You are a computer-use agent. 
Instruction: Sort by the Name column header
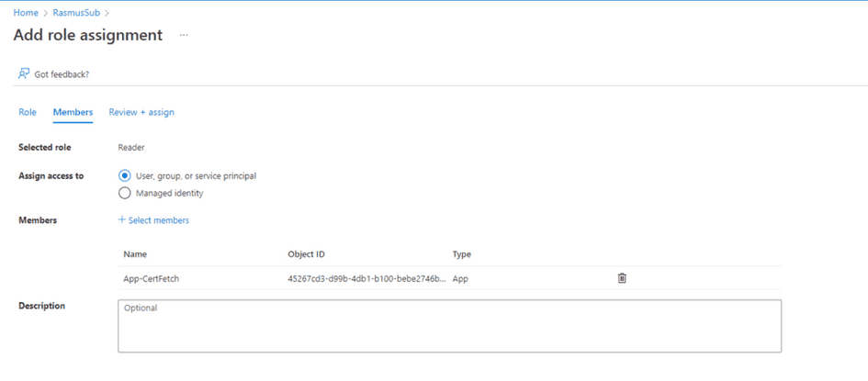[x=135, y=254]
